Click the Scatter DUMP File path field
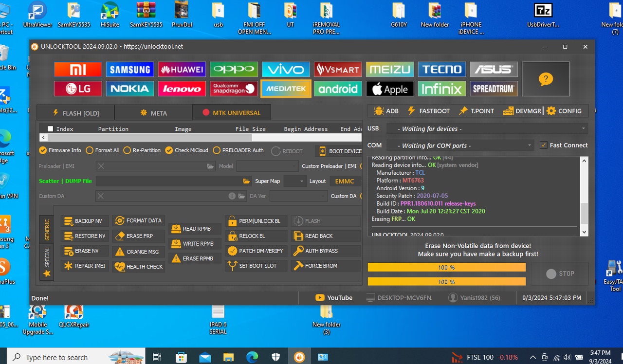 [x=169, y=181]
